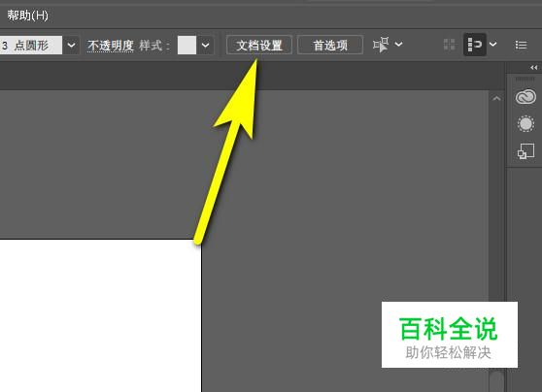
Task: Click the 3 点圆形 brush definition field
Action: tap(31, 45)
